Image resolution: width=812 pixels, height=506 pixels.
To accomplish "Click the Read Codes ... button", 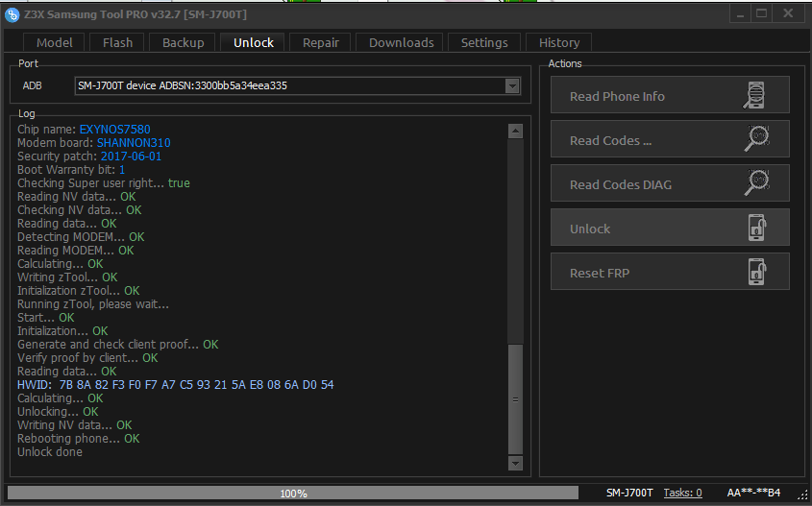I will [x=670, y=139].
